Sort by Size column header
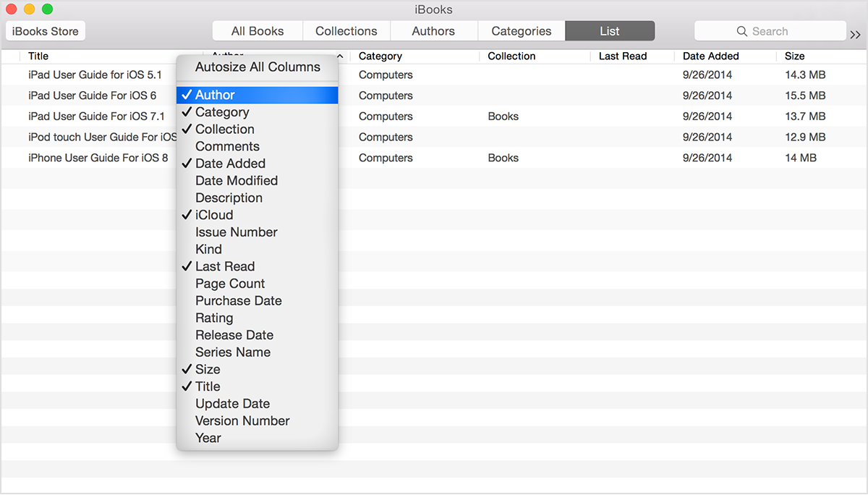Screen dimensions: 868x495 [x=795, y=56]
